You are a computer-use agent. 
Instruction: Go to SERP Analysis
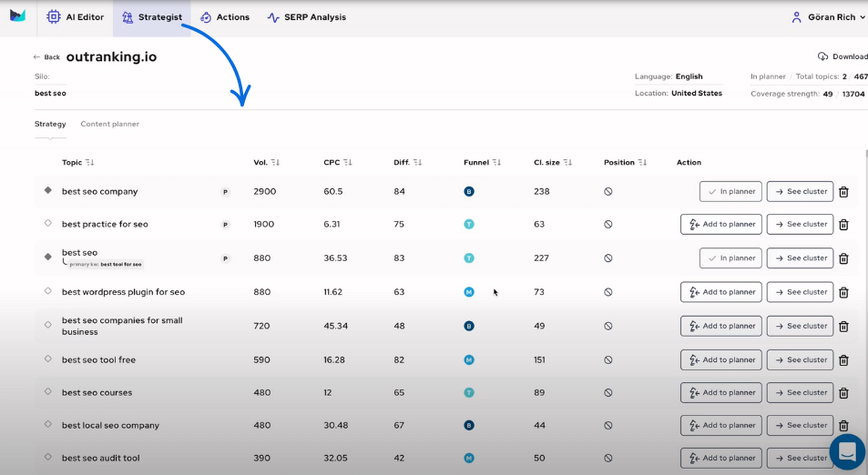click(307, 17)
